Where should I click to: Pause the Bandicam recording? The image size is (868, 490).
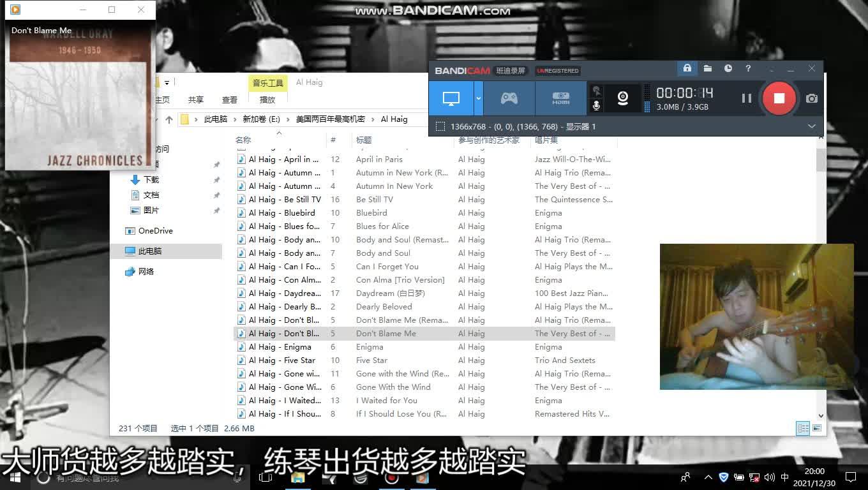[x=746, y=98]
